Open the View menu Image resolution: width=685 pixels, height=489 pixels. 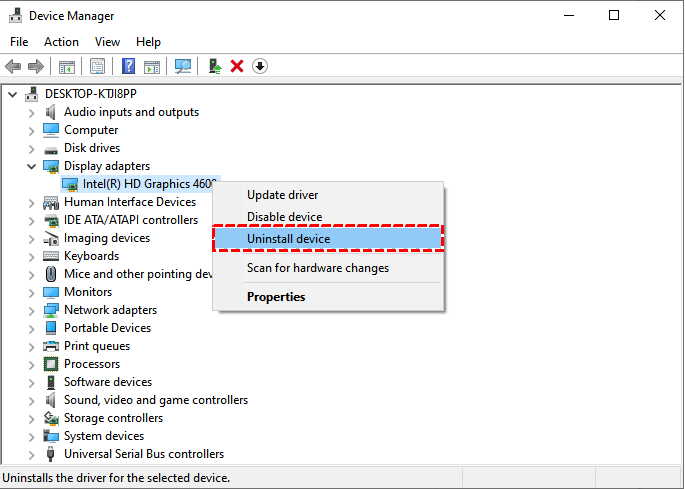point(107,42)
